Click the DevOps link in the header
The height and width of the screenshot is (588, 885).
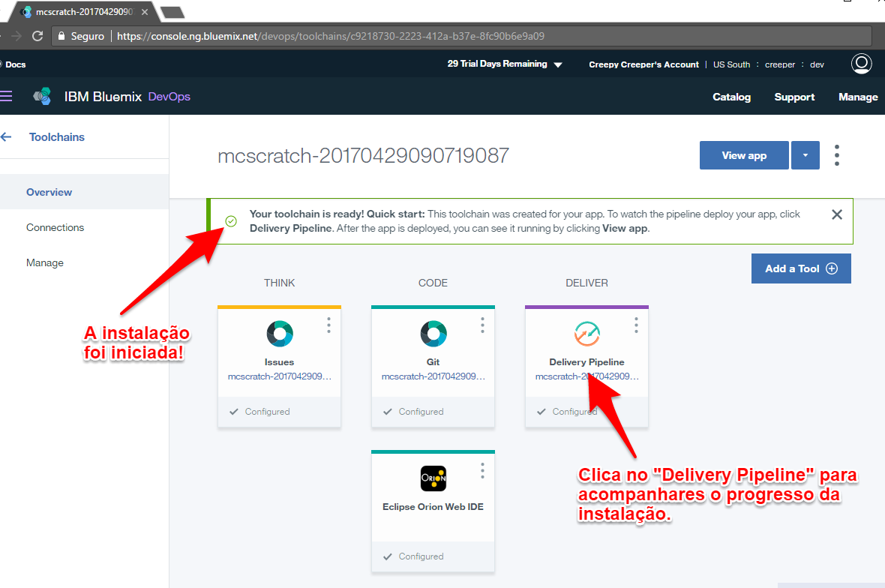(169, 97)
